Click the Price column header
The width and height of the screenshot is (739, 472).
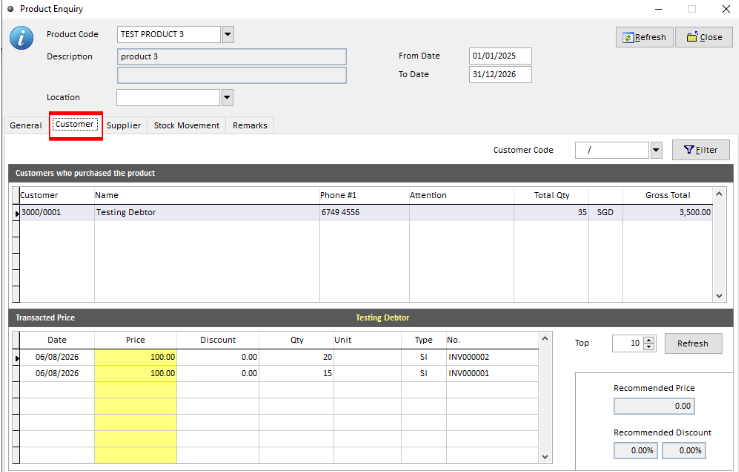pyautogui.click(x=136, y=340)
